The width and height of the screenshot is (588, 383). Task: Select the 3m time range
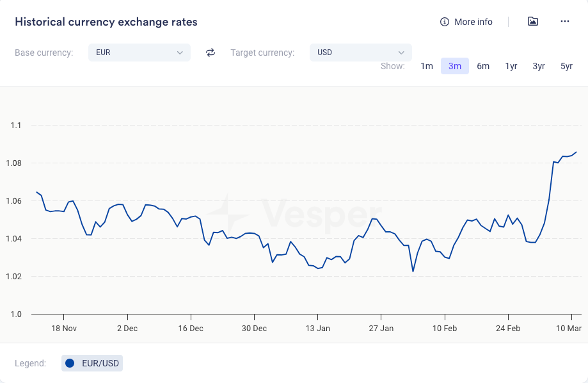455,66
